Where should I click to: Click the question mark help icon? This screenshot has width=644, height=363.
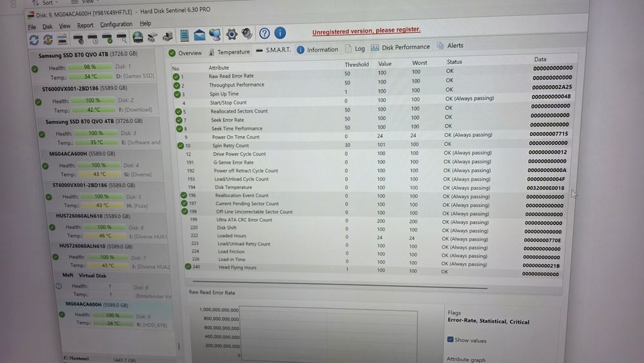(265, 34)
